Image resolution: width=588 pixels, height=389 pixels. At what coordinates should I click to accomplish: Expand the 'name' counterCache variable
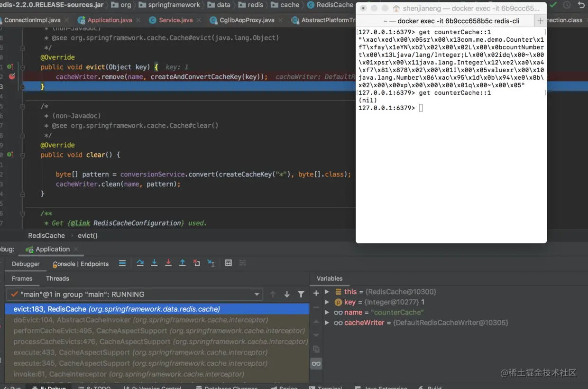(x=327, y=313)
